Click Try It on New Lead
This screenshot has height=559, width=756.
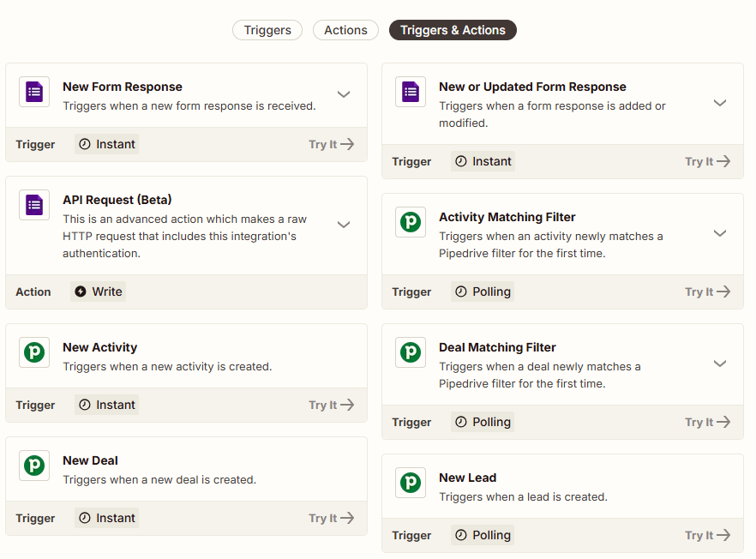click(707, 535)
